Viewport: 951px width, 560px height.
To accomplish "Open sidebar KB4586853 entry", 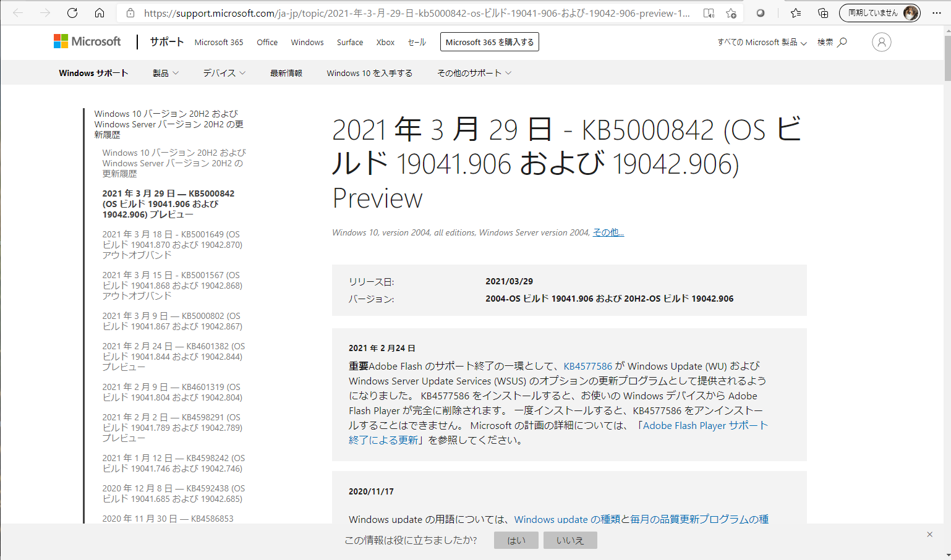I will (x=168, y=519).
